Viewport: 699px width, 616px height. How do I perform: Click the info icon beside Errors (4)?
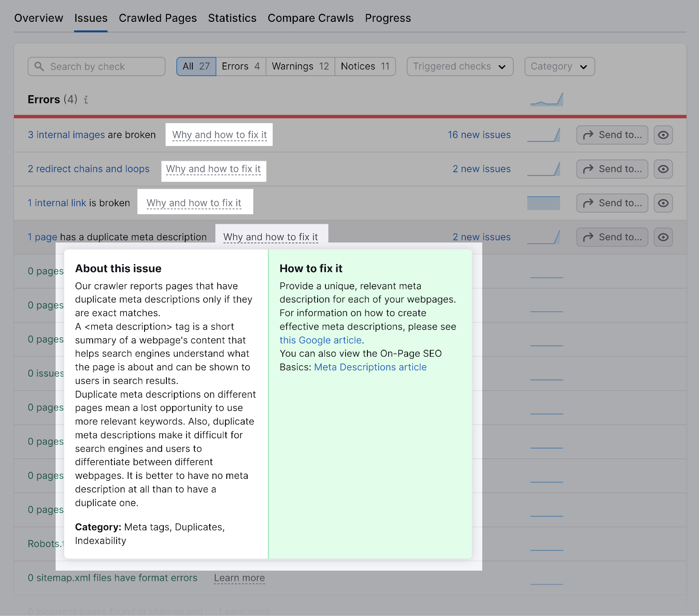click(86, 100)
